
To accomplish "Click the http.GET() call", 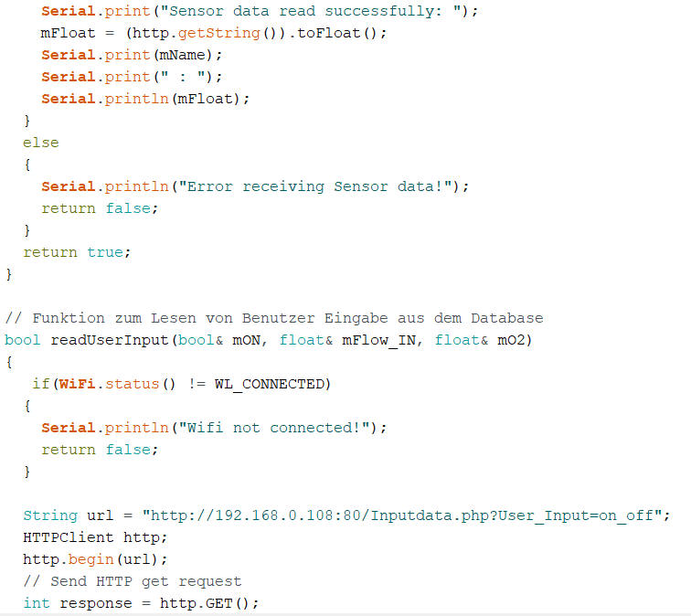I will [209, 602].
